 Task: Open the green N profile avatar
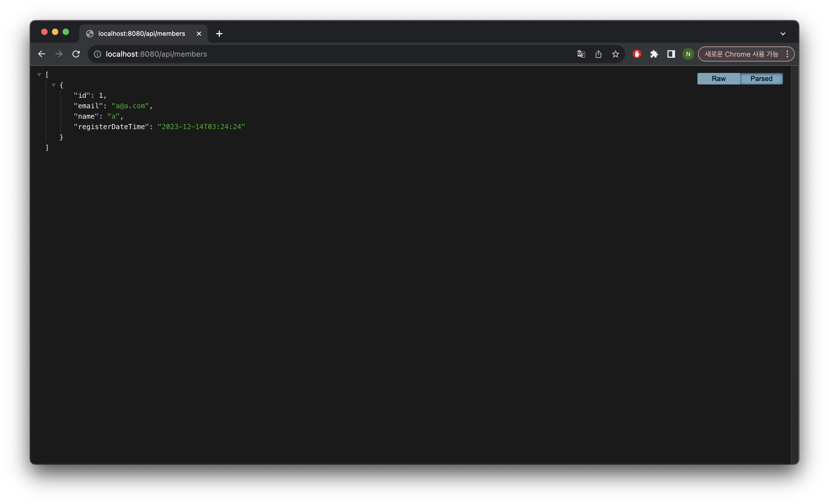coord(688,54)
